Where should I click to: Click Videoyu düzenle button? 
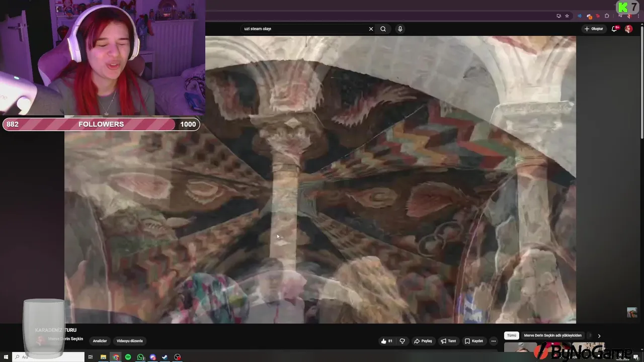tap(130, 341)
